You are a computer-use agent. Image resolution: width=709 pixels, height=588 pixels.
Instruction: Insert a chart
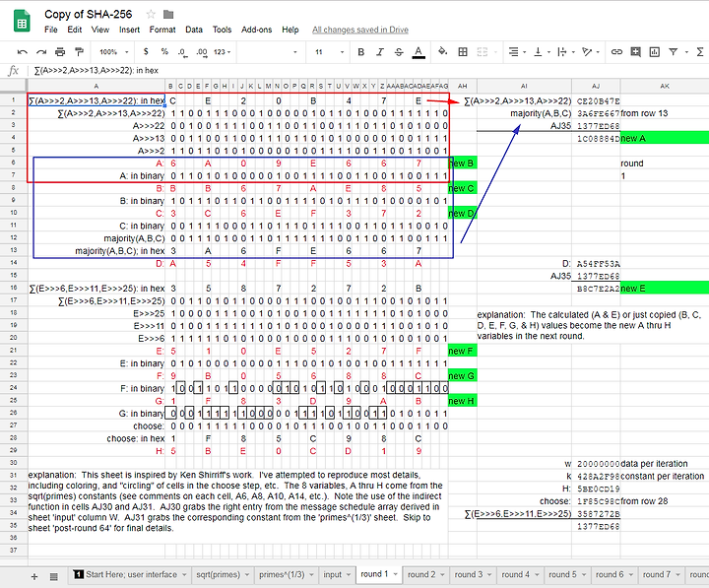coord(654,52)
